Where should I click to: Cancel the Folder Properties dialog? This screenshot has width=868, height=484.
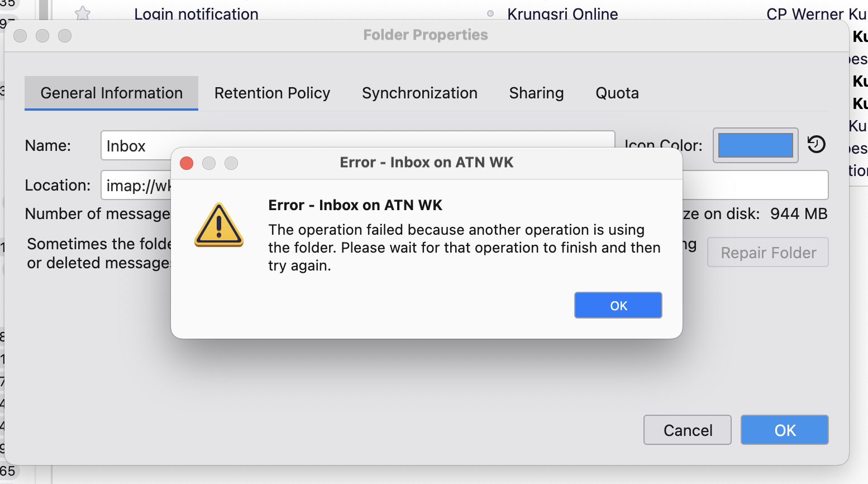tap(687, 430)
